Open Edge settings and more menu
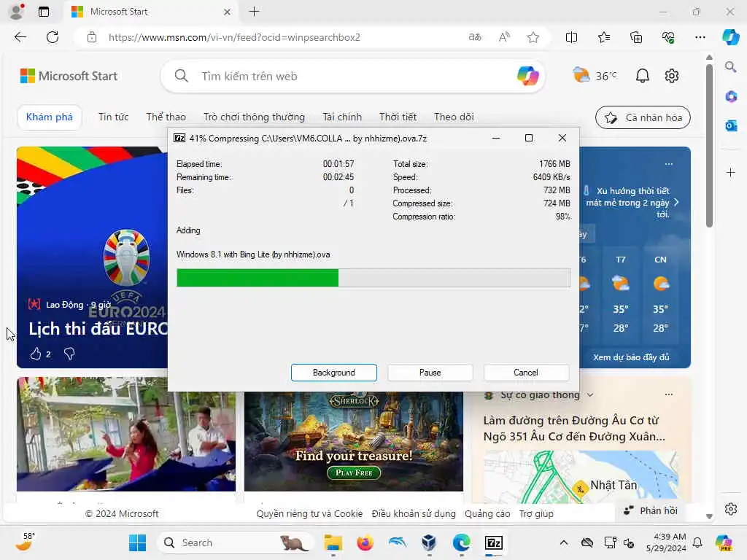 tap(700, 37)
